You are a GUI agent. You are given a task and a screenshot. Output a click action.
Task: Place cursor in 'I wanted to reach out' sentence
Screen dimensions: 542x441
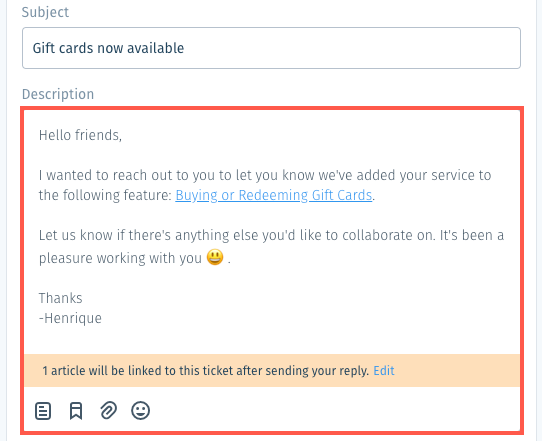pyautogui.click(x=265, y=175)
